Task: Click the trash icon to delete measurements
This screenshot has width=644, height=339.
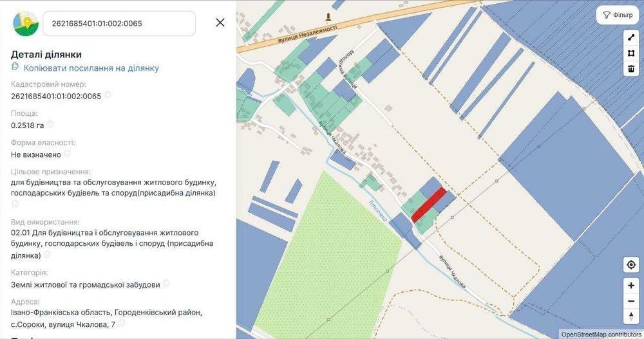Action: coord(631,69)
